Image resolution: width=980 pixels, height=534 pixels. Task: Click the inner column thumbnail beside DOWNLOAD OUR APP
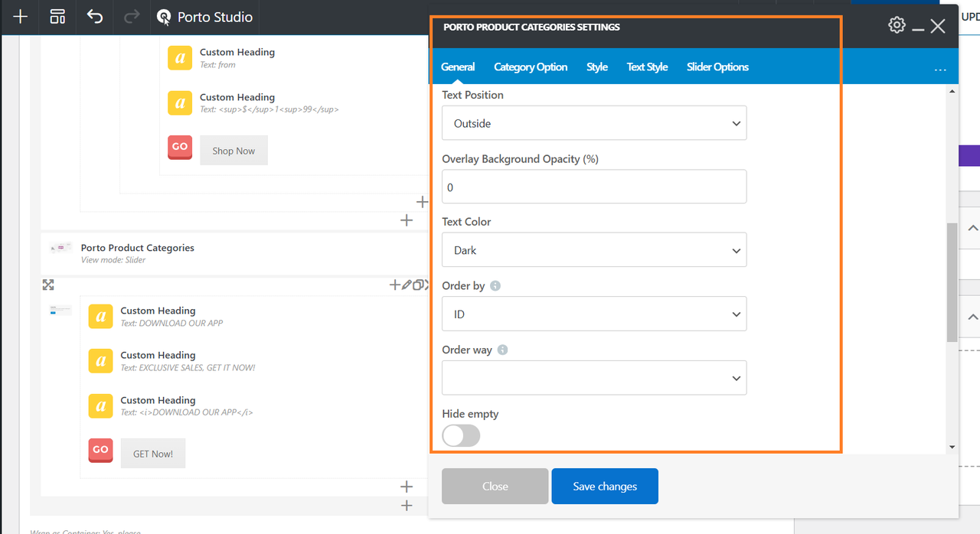click(x=60, y=310)
